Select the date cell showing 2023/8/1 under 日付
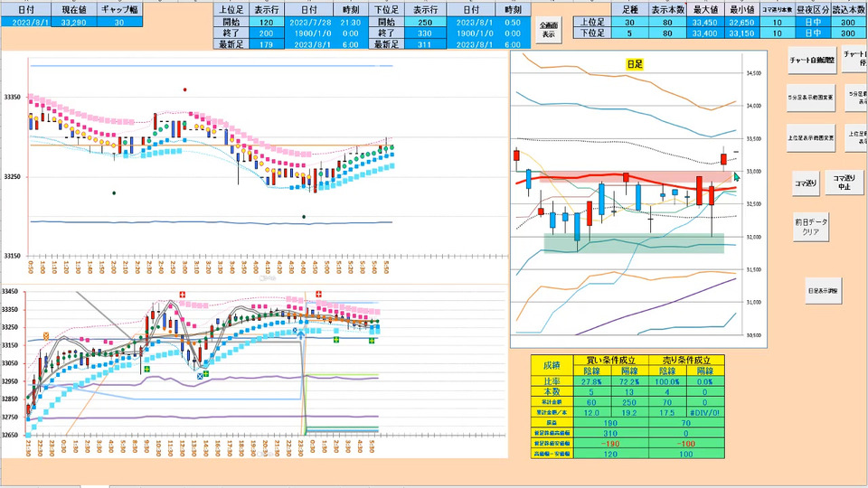Viewport: 868px width, 488px height. point(26,22)
